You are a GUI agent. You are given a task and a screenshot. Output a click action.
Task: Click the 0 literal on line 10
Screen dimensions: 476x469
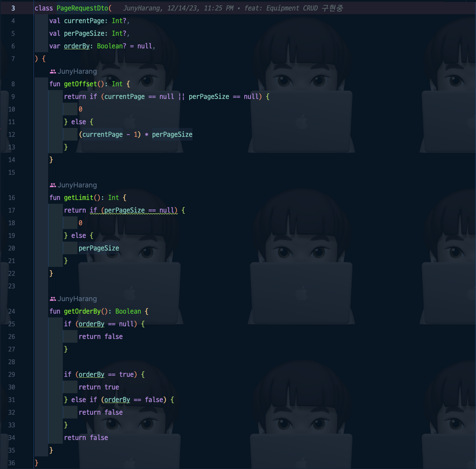tap(80, 110)
